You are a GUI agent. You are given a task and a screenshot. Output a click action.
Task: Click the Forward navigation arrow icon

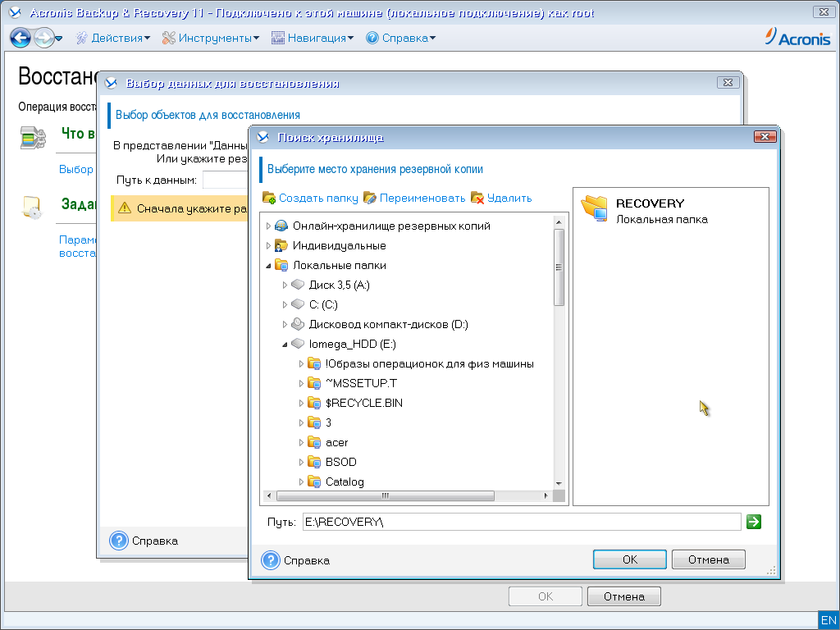pyautogui.click(x=44, y=38)
